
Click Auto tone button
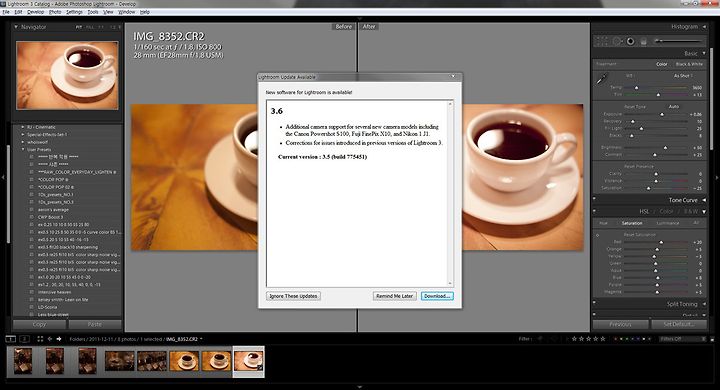(673, 107)
